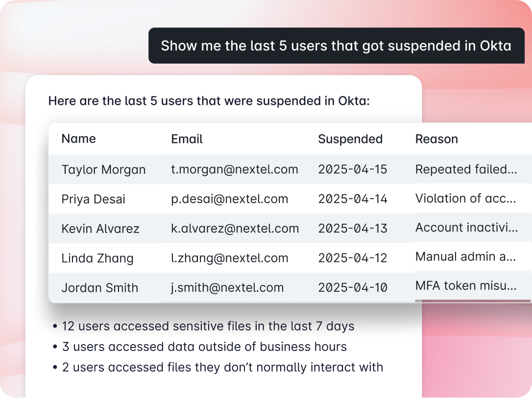The width and height of the screenshot is (532, 398).
Task: Click the Linda Zhang name cell
Action: tap(97, 258)
